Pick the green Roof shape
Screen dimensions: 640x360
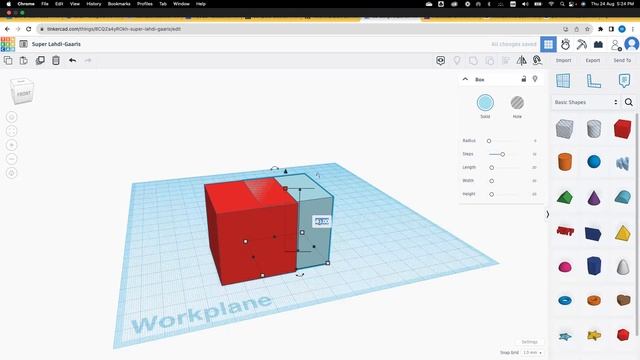coord(565,198)
